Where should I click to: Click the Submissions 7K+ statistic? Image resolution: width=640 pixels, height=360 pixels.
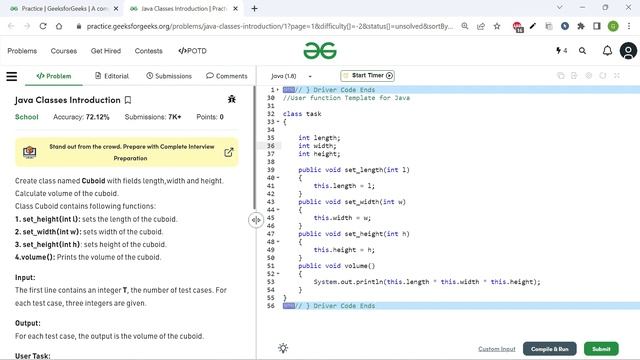(153, 117)
